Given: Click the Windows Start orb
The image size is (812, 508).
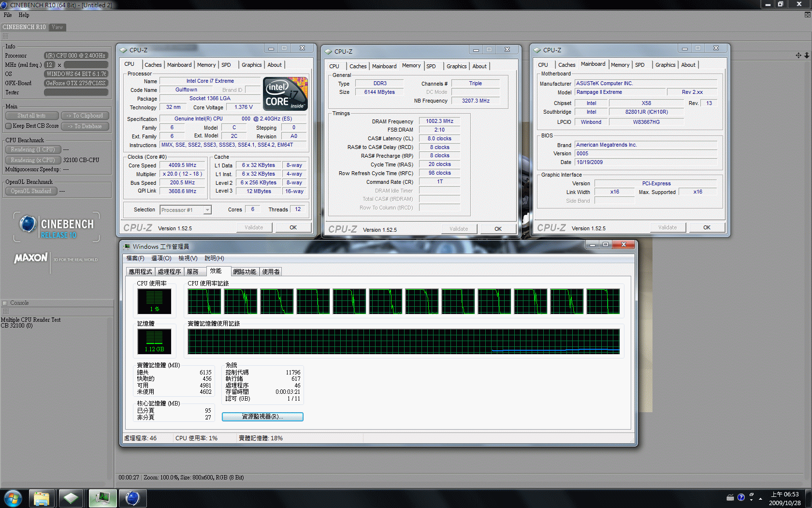Looking at the screenshot, I should click(13, 498).
